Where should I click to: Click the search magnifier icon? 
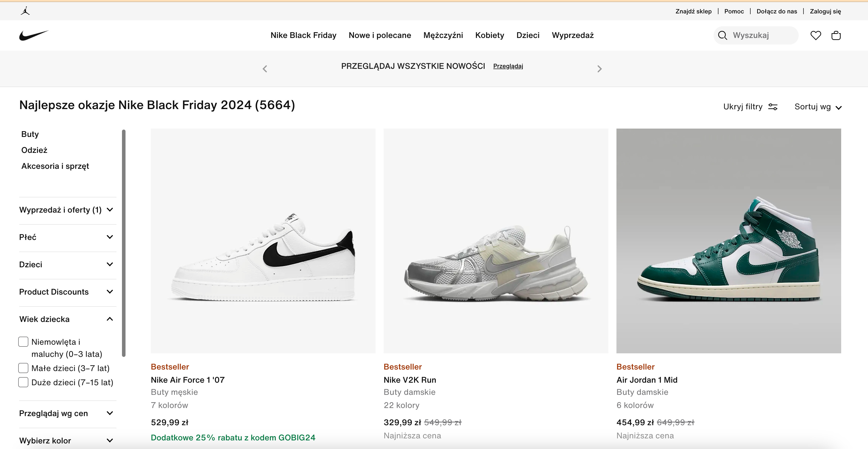722,35
